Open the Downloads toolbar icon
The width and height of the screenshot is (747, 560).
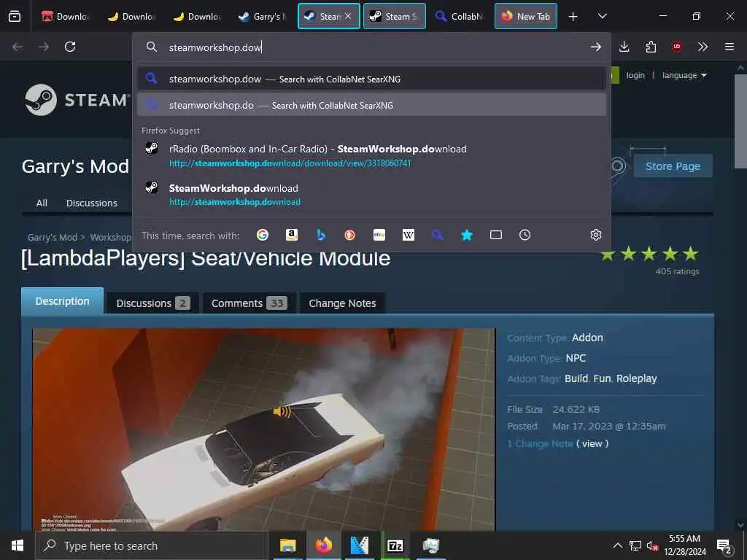624,47
